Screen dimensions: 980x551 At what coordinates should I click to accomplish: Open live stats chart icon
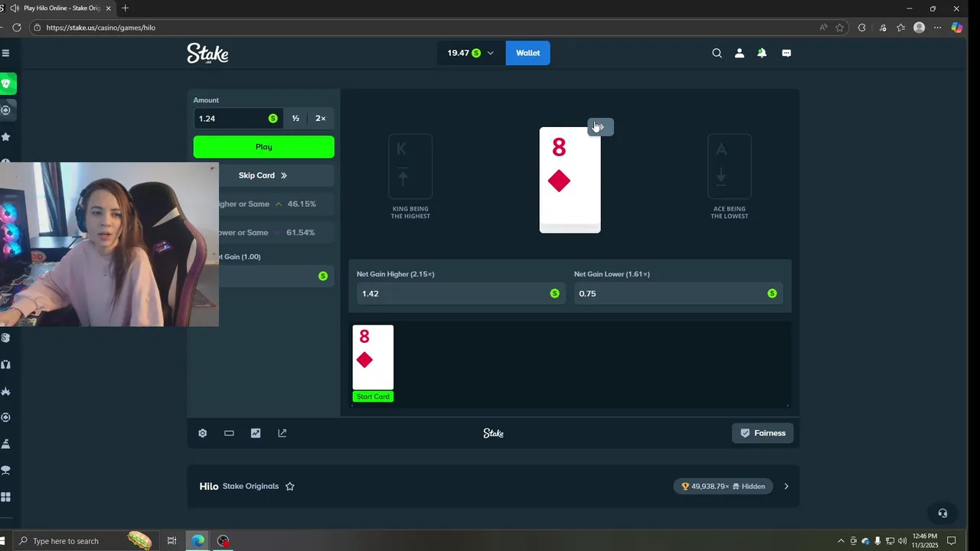(256, 433)
